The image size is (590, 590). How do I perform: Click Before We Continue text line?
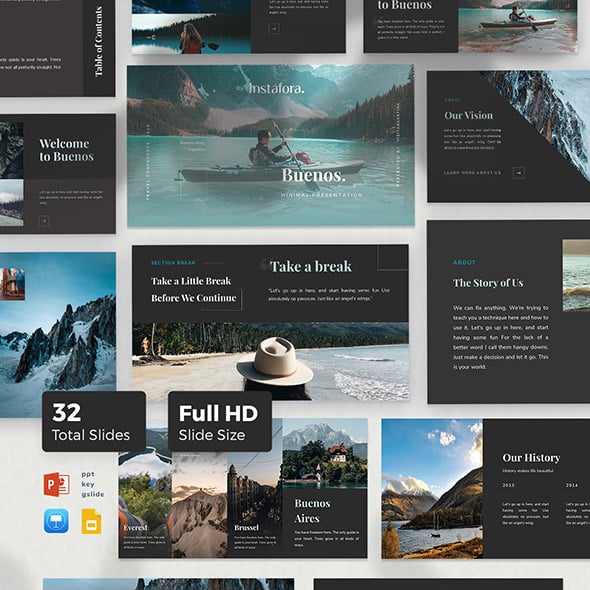pos(194,298)
